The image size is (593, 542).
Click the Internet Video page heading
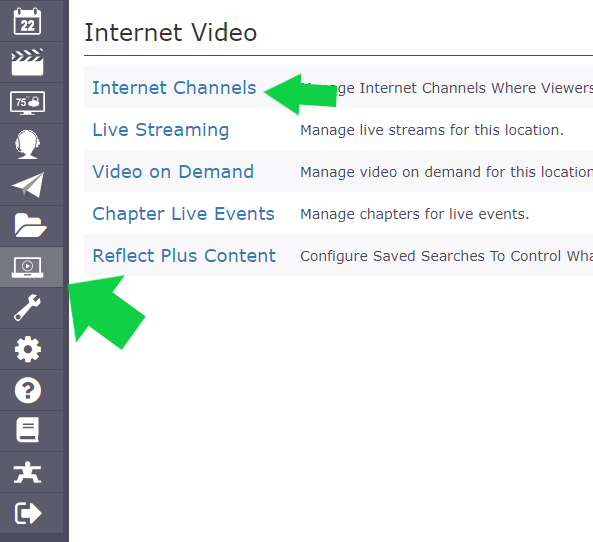[171, 33]
